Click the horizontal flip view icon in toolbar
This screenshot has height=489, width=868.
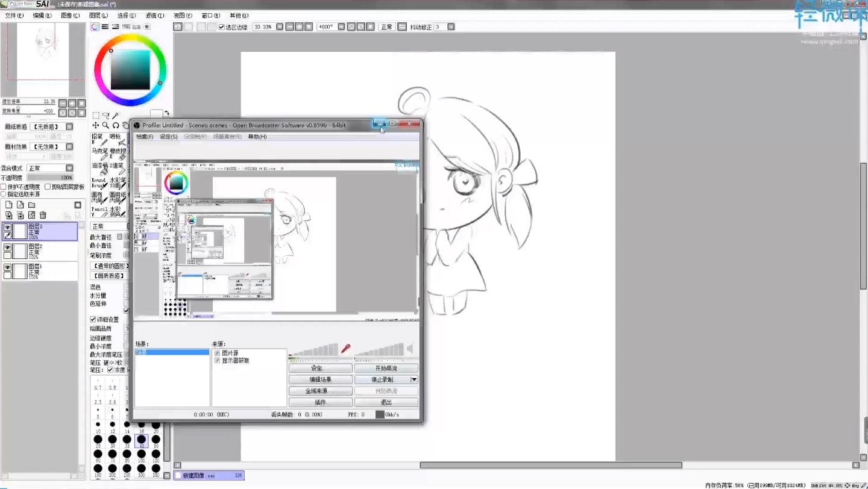coord(402,26)
